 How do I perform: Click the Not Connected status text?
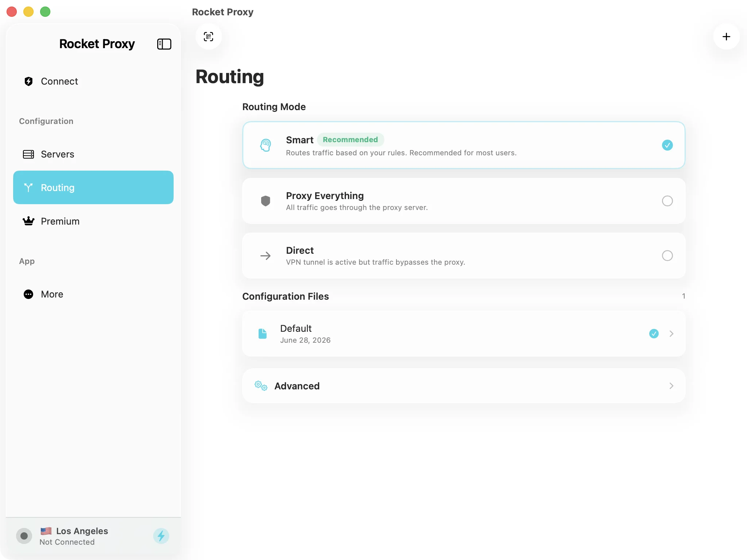67,542
